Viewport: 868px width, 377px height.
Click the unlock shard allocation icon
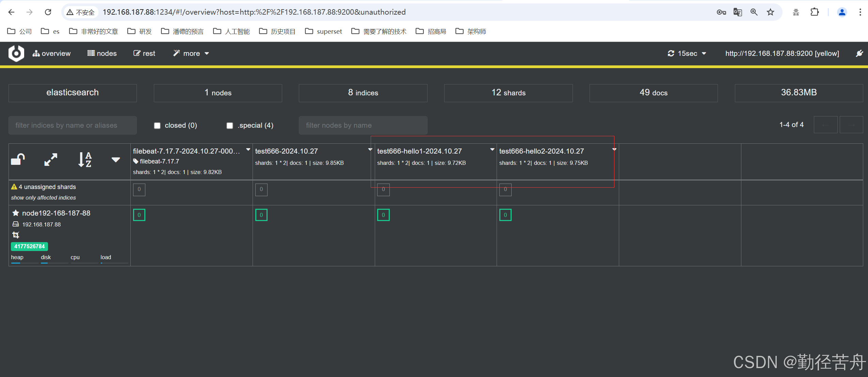point(18,159)
